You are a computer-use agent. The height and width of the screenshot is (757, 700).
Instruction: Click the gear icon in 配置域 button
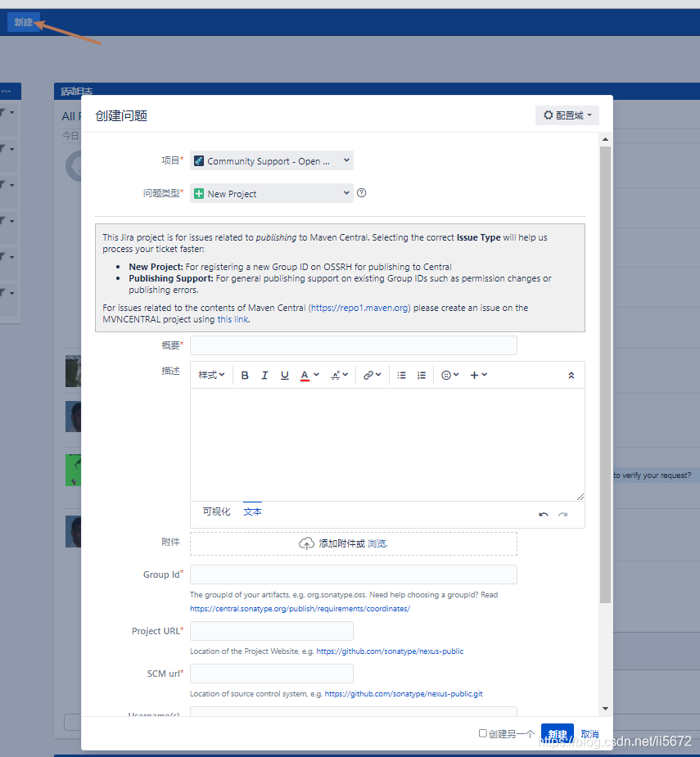pyautogui.click(x=548, y=115)
